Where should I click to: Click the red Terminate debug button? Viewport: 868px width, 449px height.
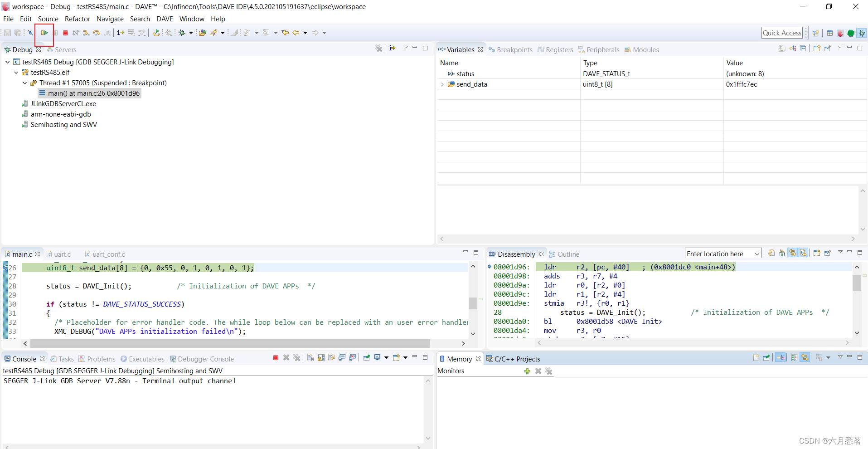[65, 33]
